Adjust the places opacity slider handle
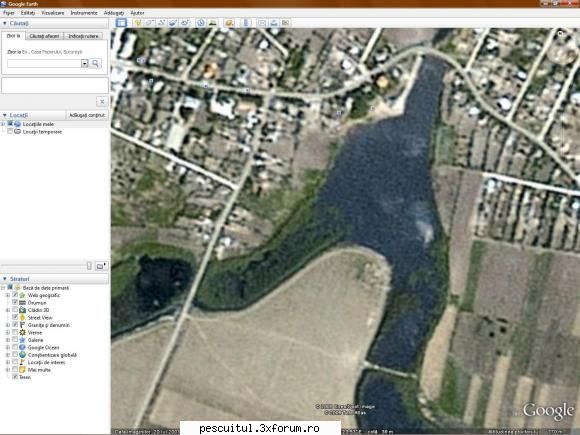This screenshot has height=435, width=580. pos(89,266)
